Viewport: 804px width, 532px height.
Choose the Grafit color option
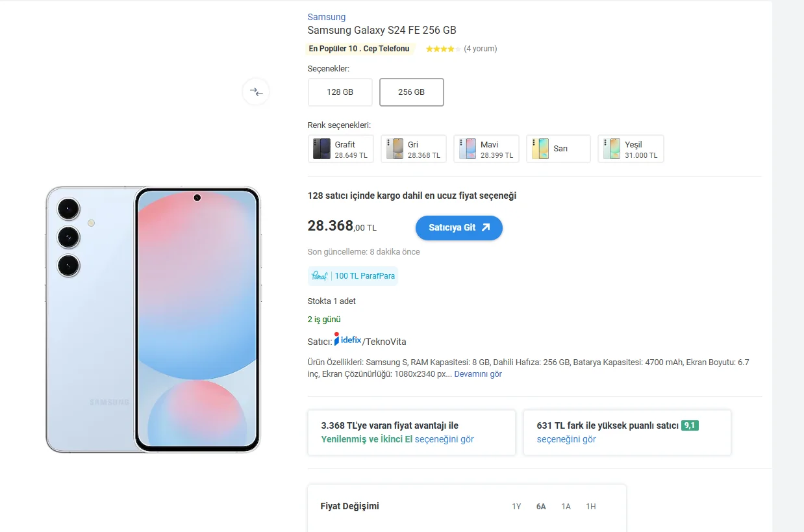341,149
